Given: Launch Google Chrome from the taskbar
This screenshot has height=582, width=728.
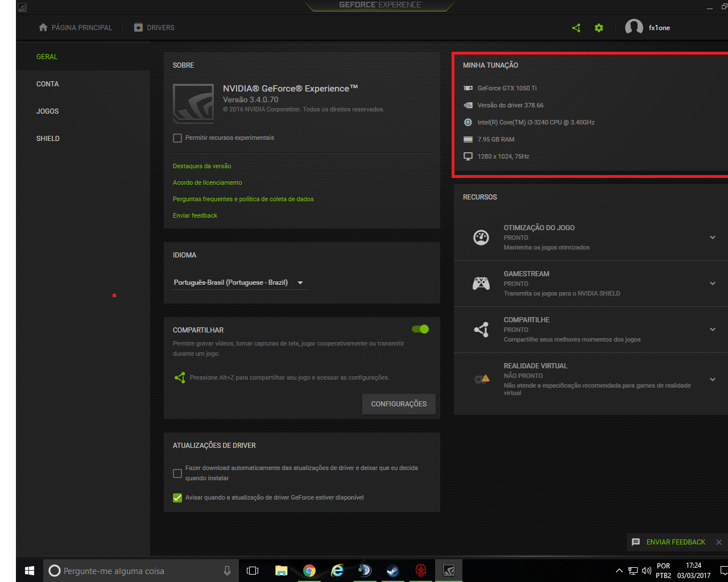Looking at the screenshot, I should coord(309,571).
